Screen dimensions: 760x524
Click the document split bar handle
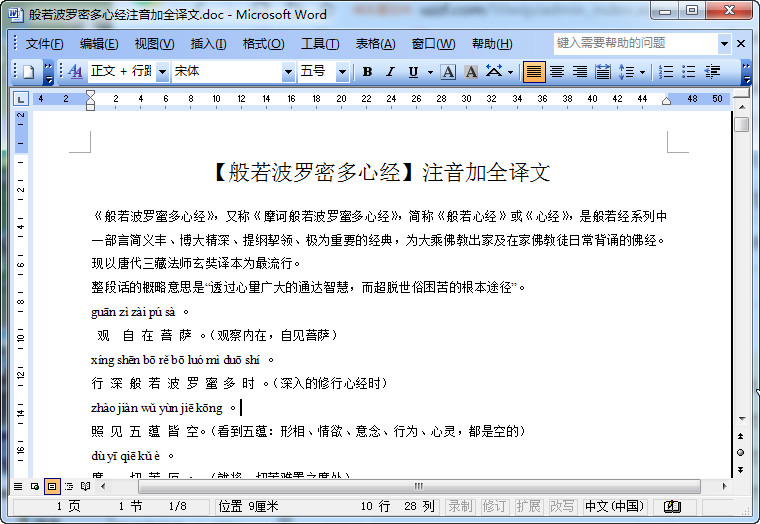pyautogui.click(x=742, y=94)
